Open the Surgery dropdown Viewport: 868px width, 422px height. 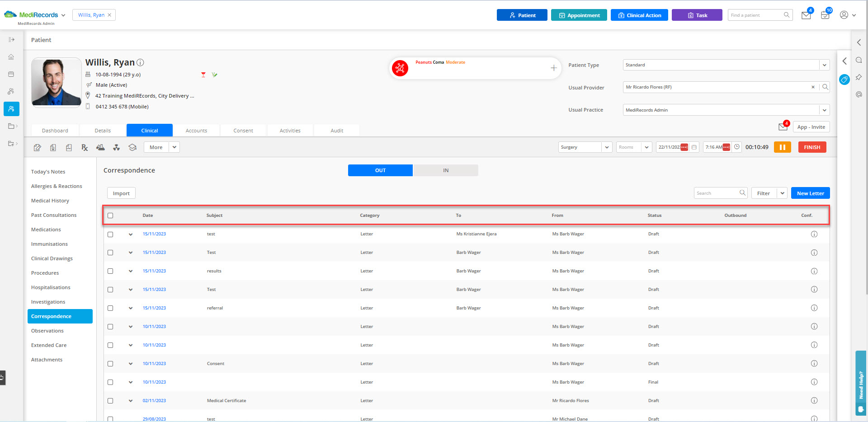607,147
